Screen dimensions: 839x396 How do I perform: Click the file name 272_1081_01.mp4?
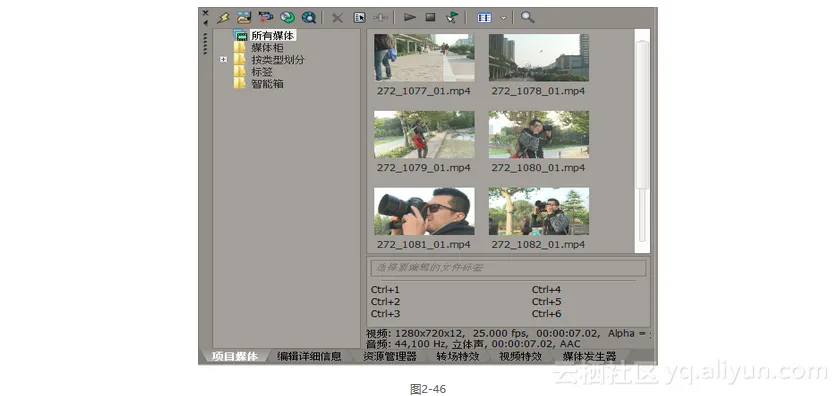[424, 244]
